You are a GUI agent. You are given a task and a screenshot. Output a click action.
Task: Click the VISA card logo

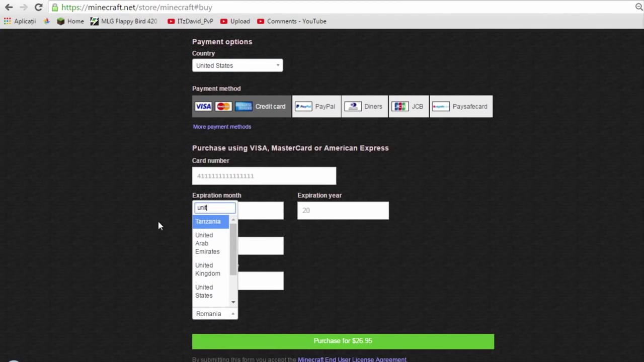(x=203, y=106)
